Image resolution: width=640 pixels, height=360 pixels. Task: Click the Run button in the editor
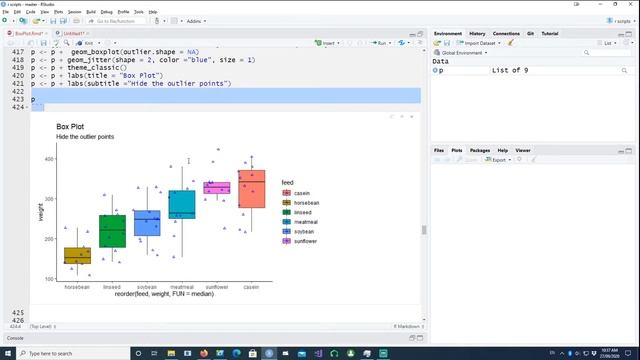(378, 43)
